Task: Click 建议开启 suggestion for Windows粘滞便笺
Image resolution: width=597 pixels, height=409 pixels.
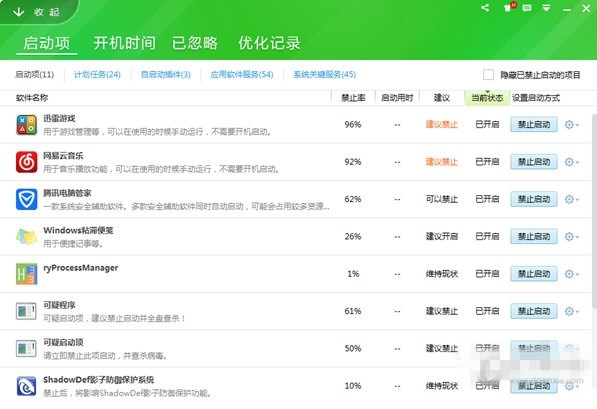Action: coord(442,236)
